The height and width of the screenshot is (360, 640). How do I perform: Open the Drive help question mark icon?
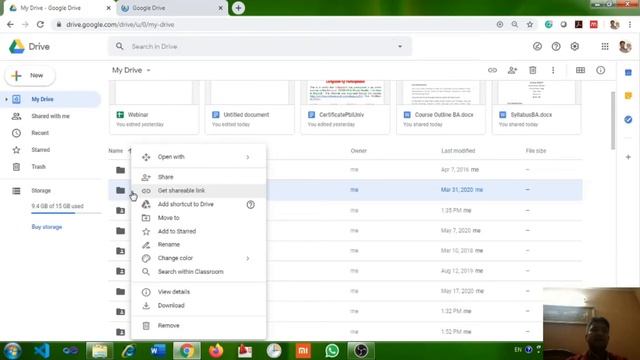tap(556, 47)
